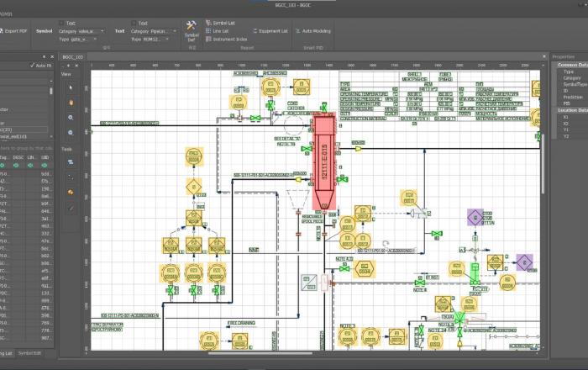The image size is (588, 370).
Task: Toggle the Text group Text checkbox
Action: coord(134,24)
